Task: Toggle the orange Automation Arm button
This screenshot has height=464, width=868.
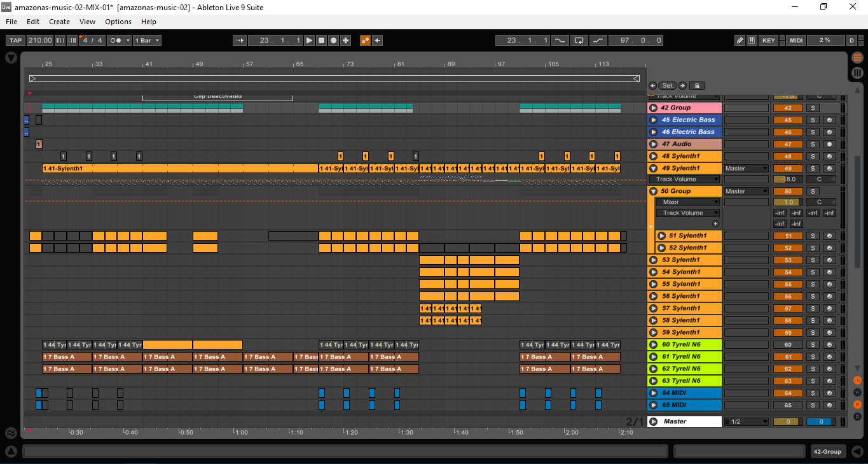Action: click(x=365, y=40)
